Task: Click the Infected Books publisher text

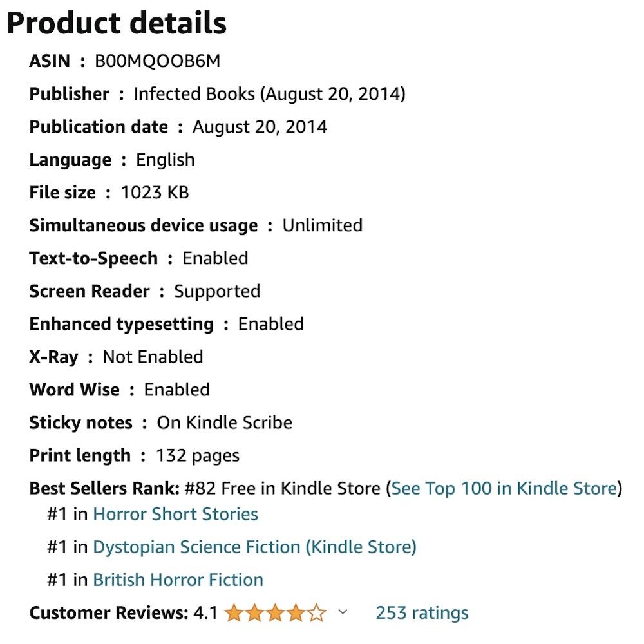Action: tap(194, 94)
